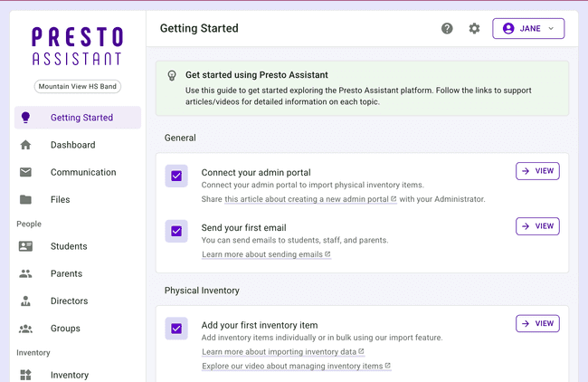Screen dimensions: 588x382
Task: Open help via question mark icon
Action: [447, 29]
